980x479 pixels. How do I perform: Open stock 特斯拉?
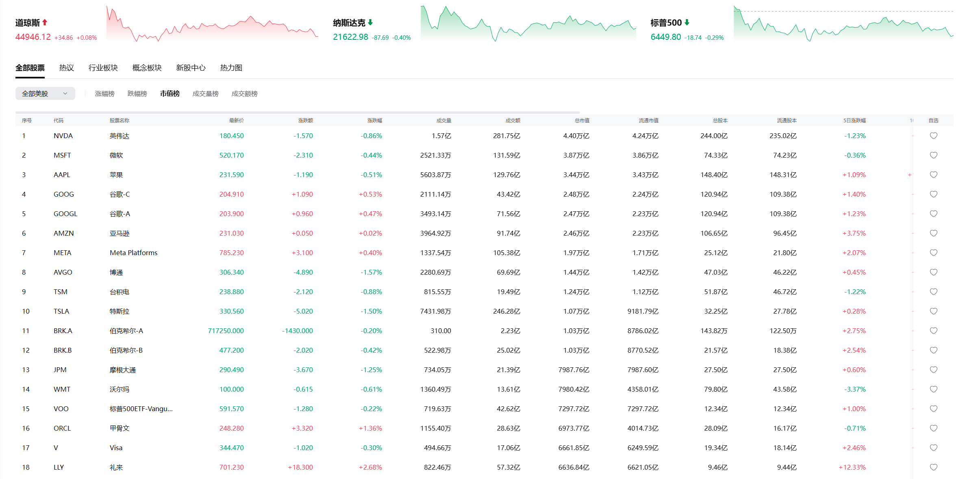click(120, 312)
